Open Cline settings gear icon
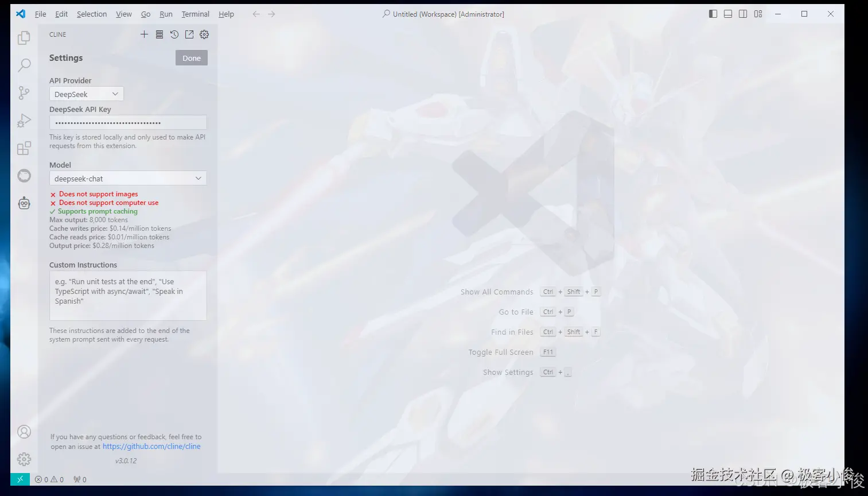 204,34
